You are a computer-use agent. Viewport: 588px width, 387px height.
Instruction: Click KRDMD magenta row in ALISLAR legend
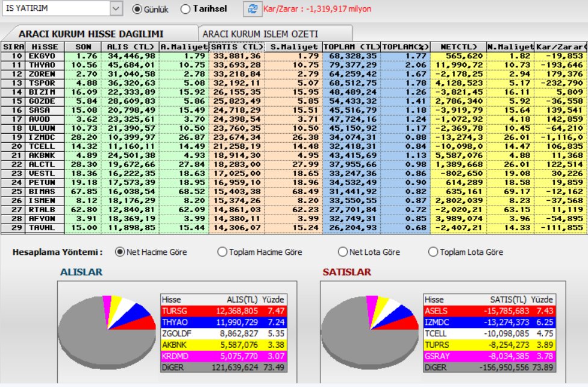coord(224,356)
